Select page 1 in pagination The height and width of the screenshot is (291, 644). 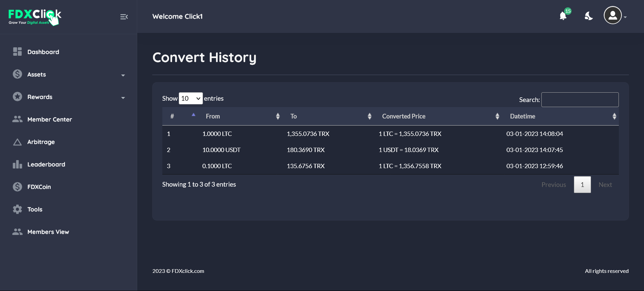click(x=582, y=185)
